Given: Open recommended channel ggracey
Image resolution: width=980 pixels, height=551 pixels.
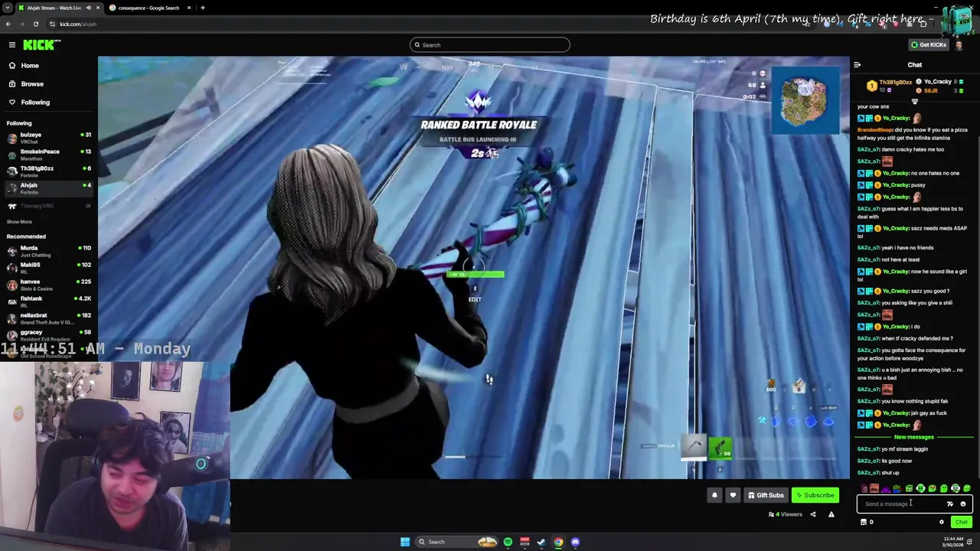Looking at the screenshot, I should [47, 335].
